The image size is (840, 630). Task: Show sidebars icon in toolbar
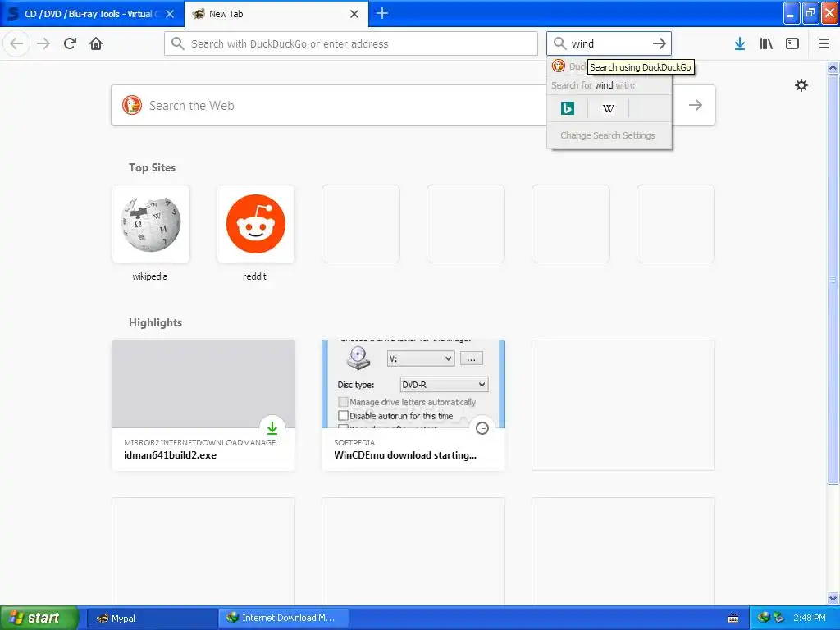click(x=792, y=43)
